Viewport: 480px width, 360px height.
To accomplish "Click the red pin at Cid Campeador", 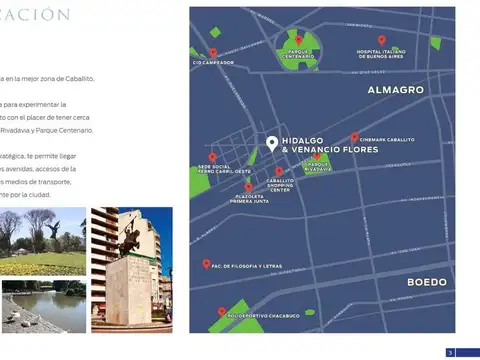I will click(213, 53).
